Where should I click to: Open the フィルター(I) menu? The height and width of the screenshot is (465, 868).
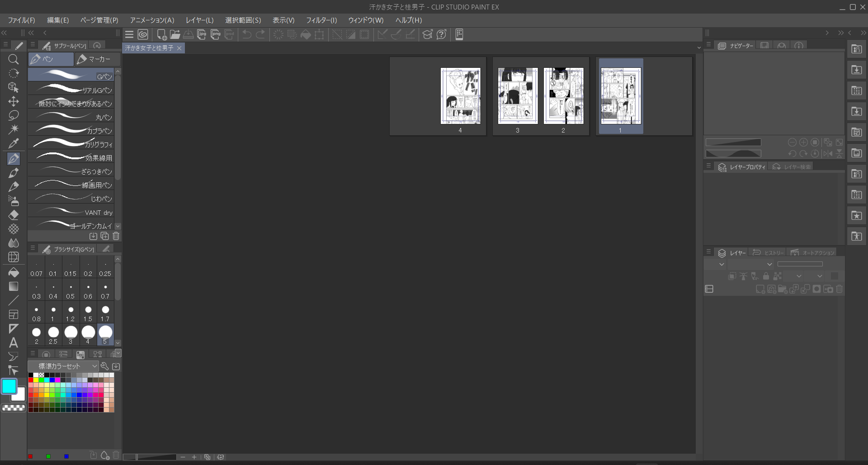321,20
